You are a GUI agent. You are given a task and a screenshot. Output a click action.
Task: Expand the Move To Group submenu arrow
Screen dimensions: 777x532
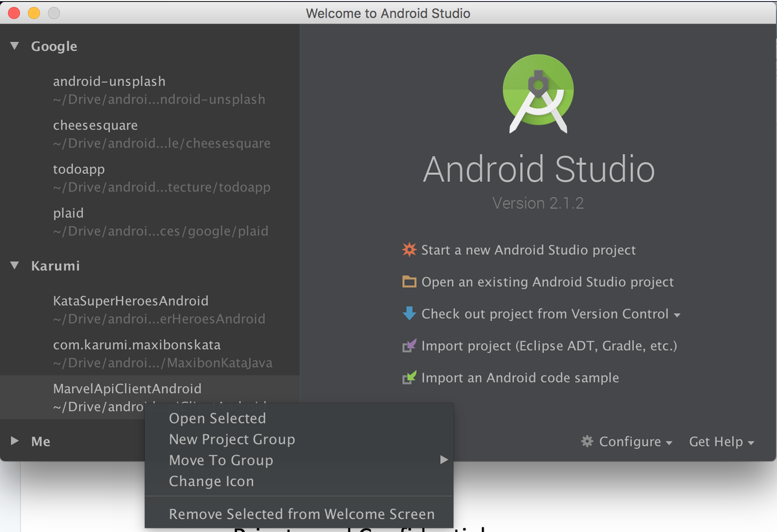pos(444,460)
